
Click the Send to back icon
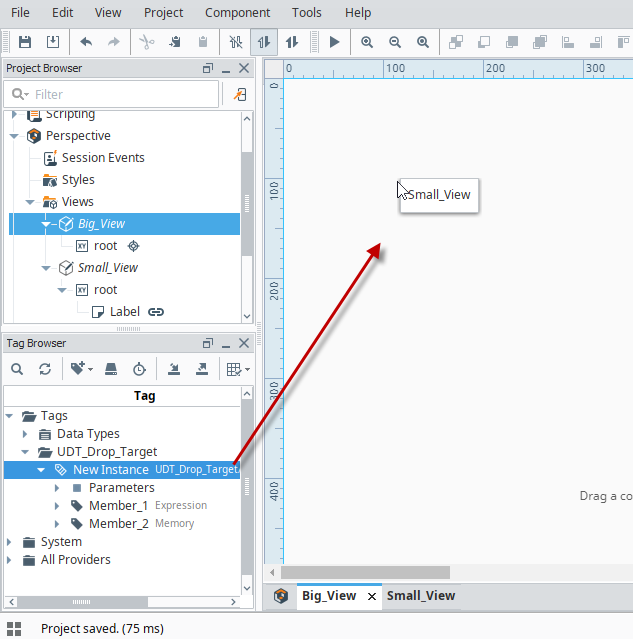point(540,42)
